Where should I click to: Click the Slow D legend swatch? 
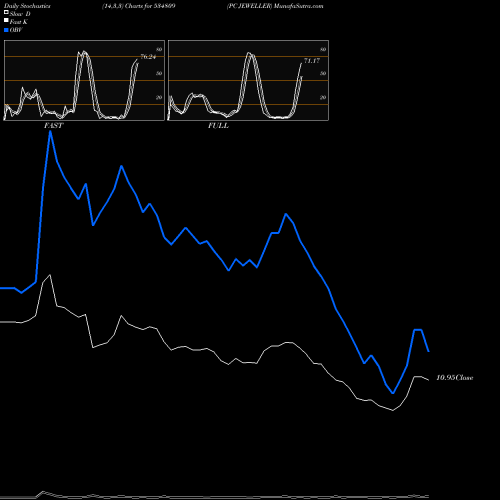[x=6, y=12]
